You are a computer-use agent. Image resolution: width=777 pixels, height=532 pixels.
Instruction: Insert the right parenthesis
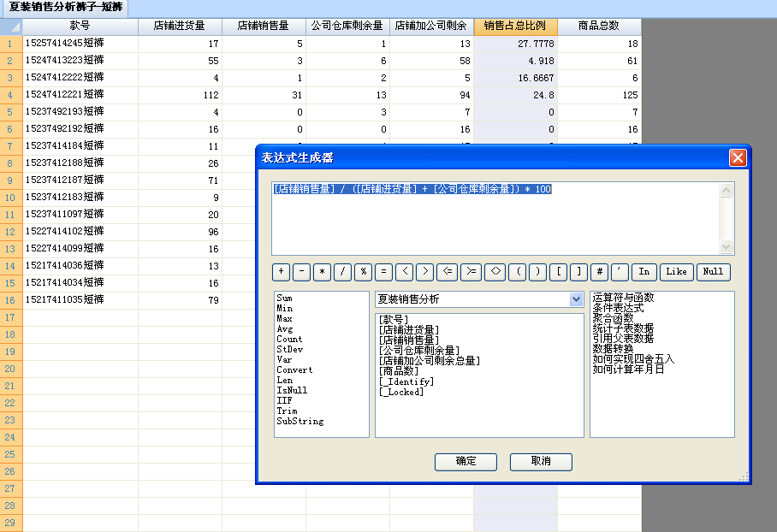point(537,271)
